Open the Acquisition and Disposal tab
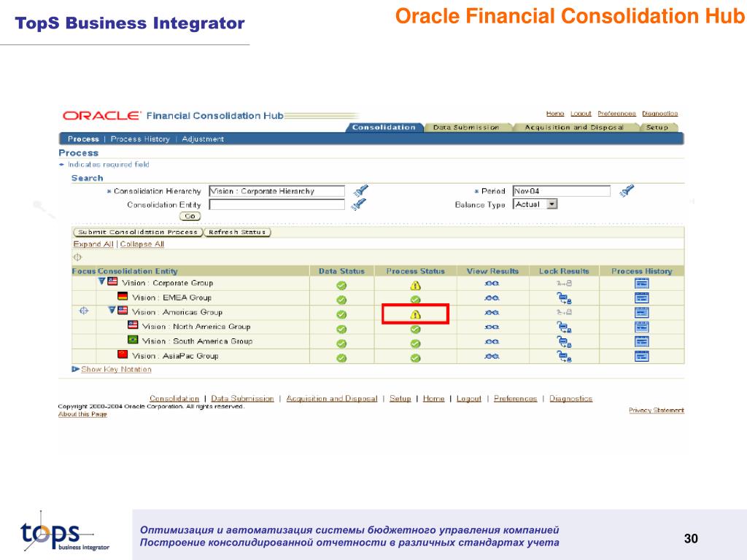Viewport: 747px width, 560px height. pos(574,128)
